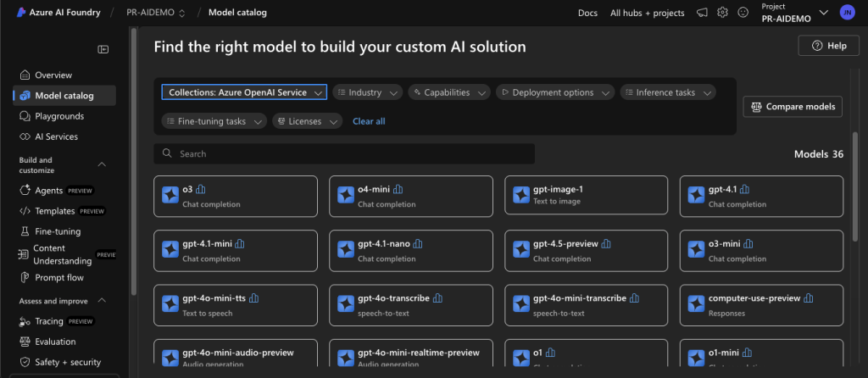
Task: Collapse the Assess and improve section
Action: pos(102,301)
